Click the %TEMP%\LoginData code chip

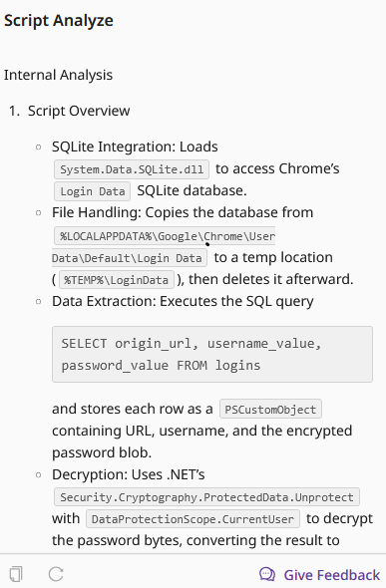tap(117, 280)
